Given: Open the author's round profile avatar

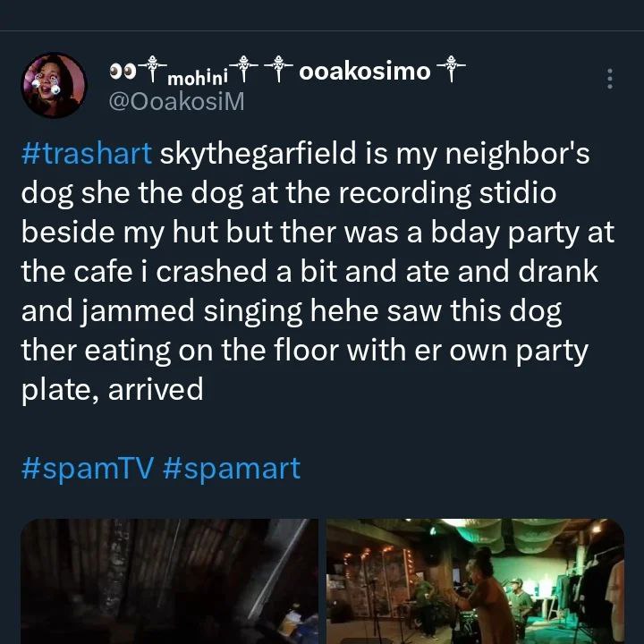Looking at the screenshot, I should (x=54, y=86).
